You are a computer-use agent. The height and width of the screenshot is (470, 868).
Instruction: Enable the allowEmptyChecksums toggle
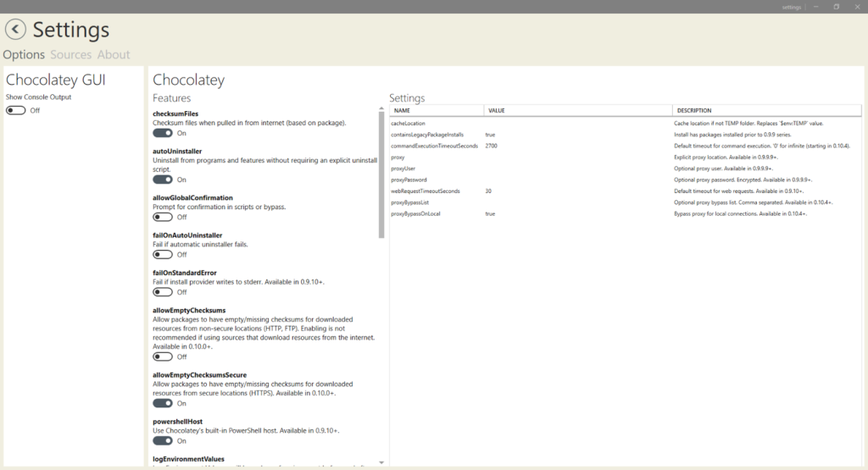coord(163,357)
